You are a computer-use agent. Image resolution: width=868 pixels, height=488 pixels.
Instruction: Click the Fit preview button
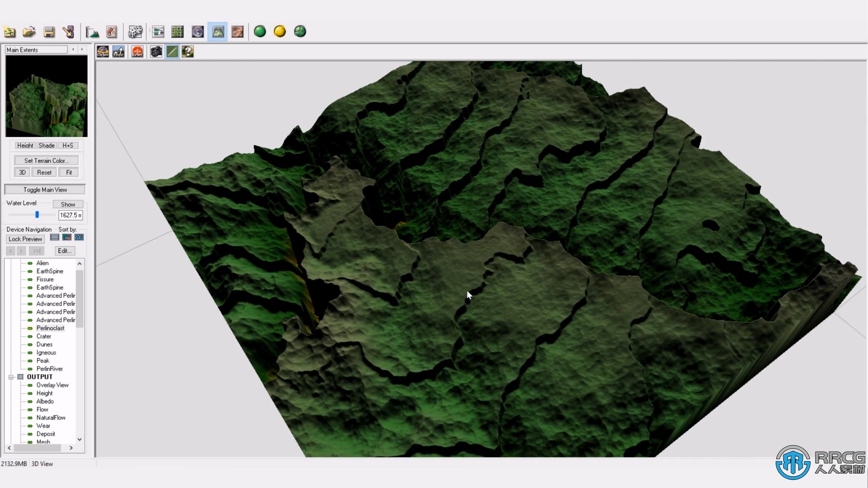pyautogui.click(x=69, y=172)
